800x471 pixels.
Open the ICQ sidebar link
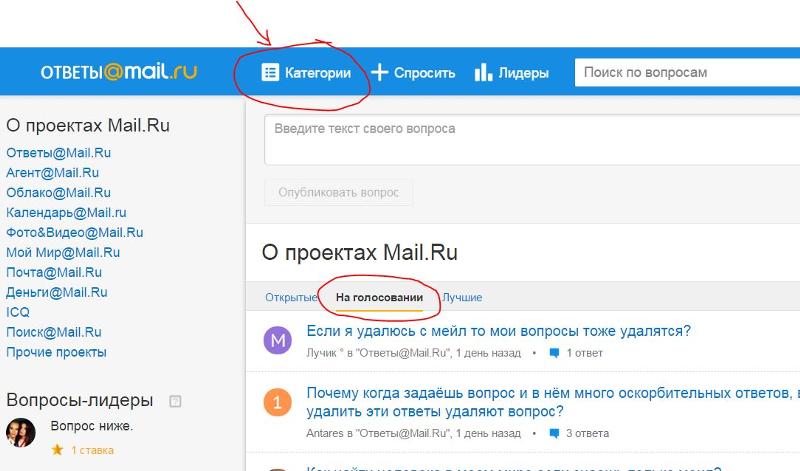(18, 312)
